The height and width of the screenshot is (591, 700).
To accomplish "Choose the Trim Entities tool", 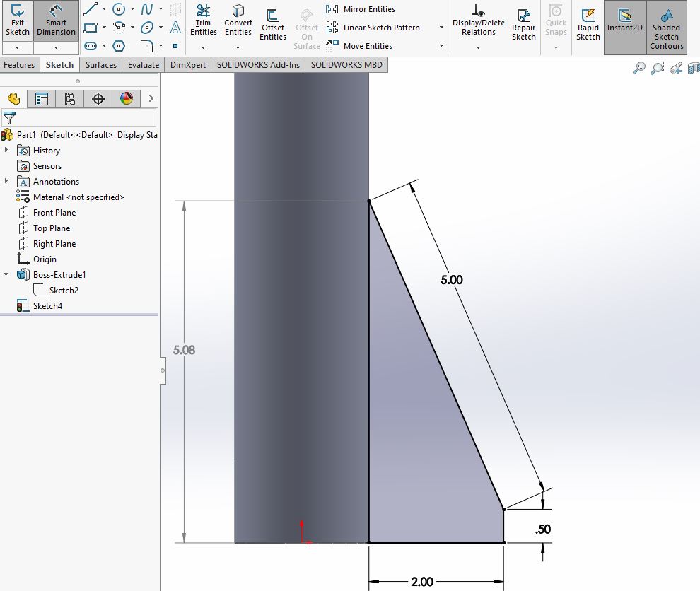I will pyautogui.click(x=203, y=21).
